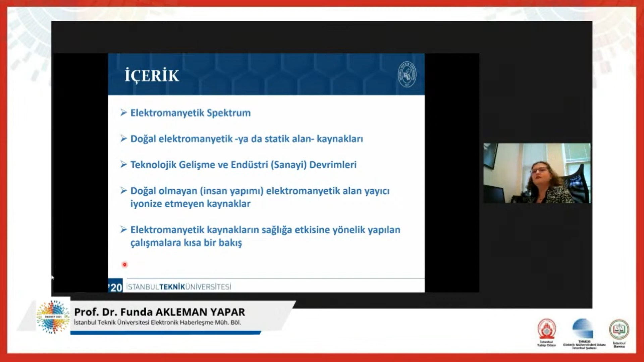Click the 'çalışmalara kısa bir bakış' line
The height and width of the screenshot is (362, 644).
click(x=186, y=243)
